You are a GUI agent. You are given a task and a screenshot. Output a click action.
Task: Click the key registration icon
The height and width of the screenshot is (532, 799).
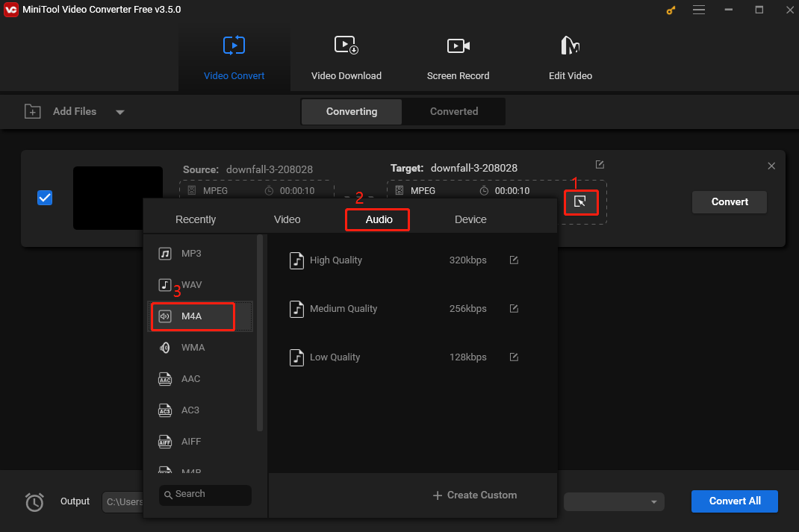pos(671,10)
